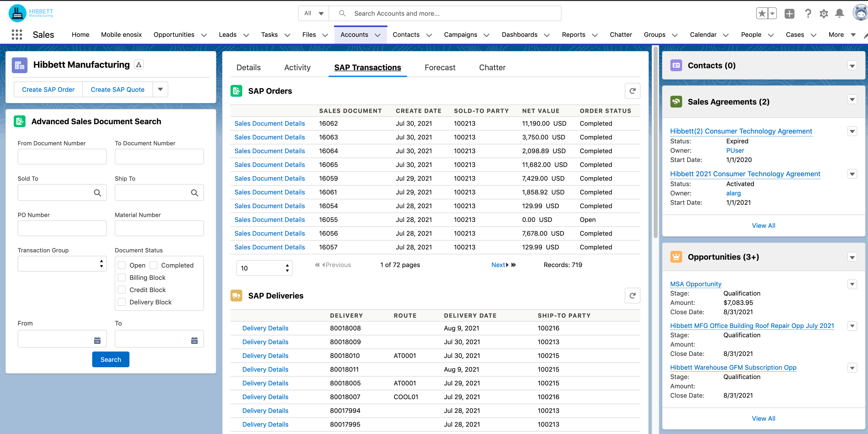Switch to the Forecast tab

(440, 68)
